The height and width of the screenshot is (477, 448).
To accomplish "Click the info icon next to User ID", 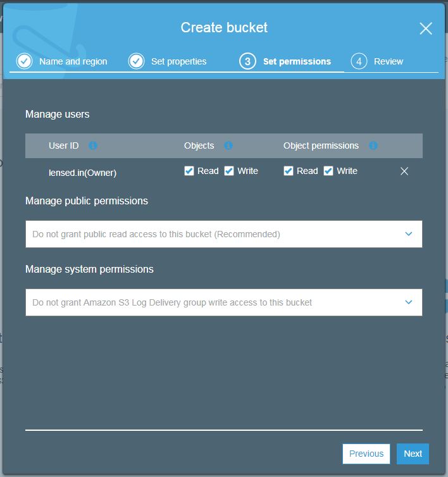I will click(x=93, y=146).
